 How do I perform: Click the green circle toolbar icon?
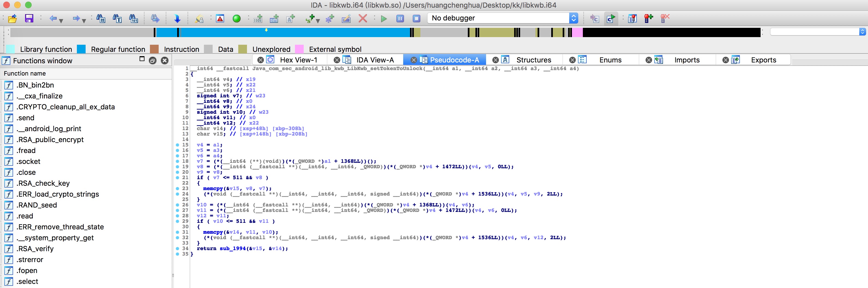(x=237, y=18)
